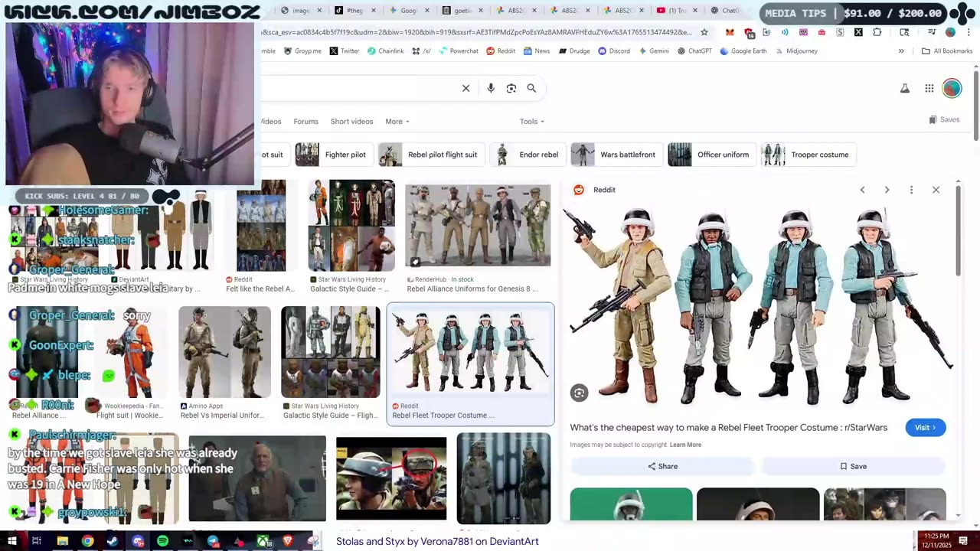Start voice search with the microphone icon
980x551 pixels.
(x=491, y=88)
